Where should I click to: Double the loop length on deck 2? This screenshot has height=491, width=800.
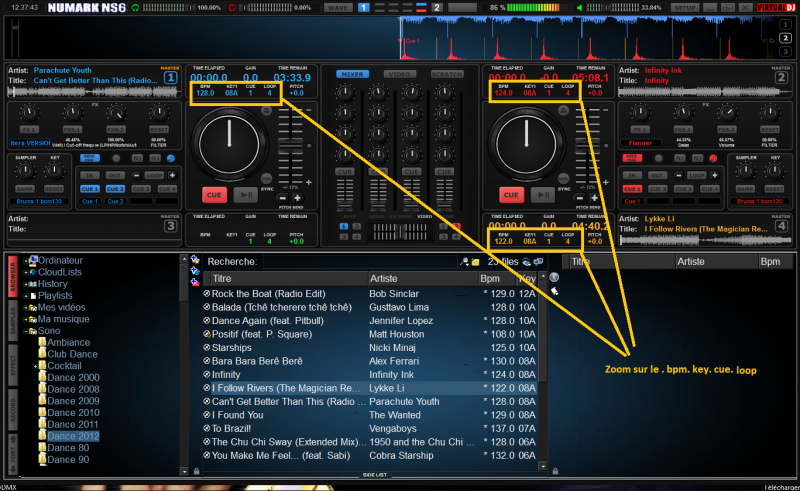point(715,176)
